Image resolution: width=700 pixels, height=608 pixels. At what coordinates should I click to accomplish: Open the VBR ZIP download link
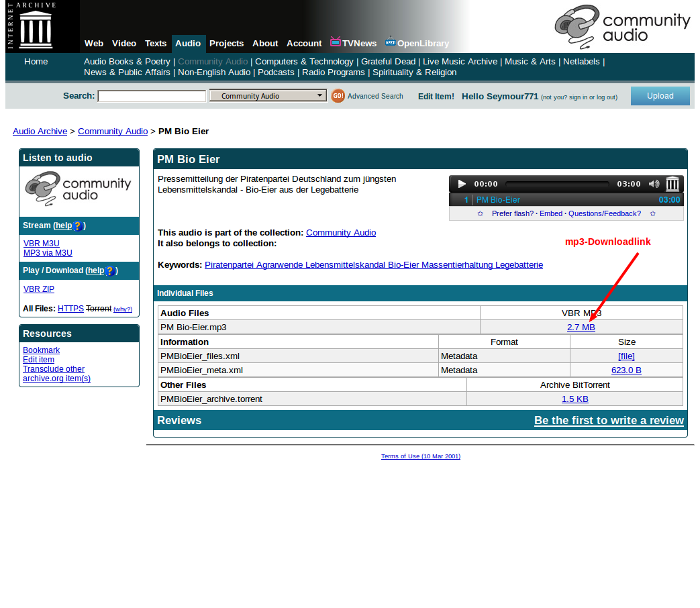pos(39,289)
